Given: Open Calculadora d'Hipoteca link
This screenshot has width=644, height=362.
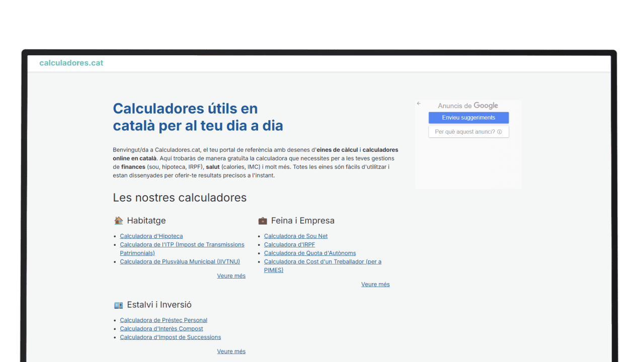Looking at the screenshot, I should point(151,236).
